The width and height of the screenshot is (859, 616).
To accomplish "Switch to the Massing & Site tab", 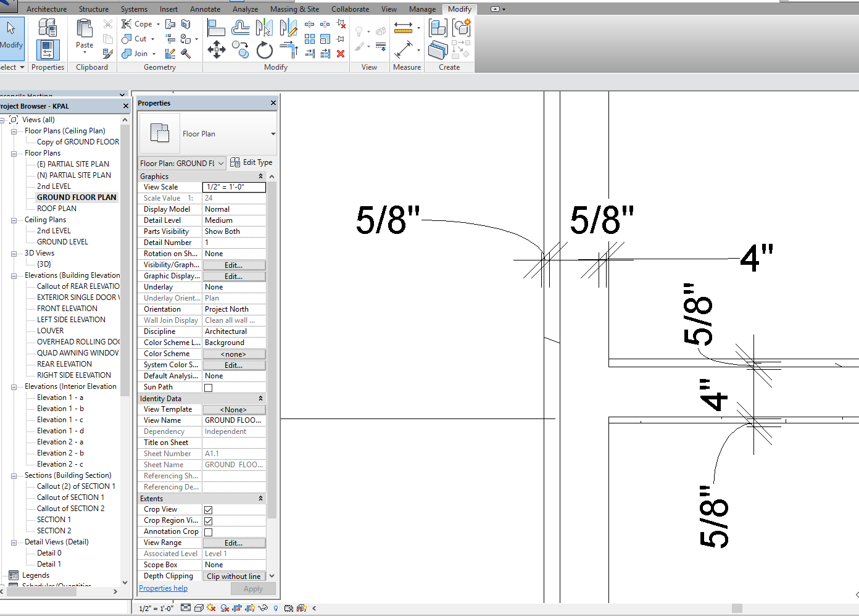I will (294, 9).
